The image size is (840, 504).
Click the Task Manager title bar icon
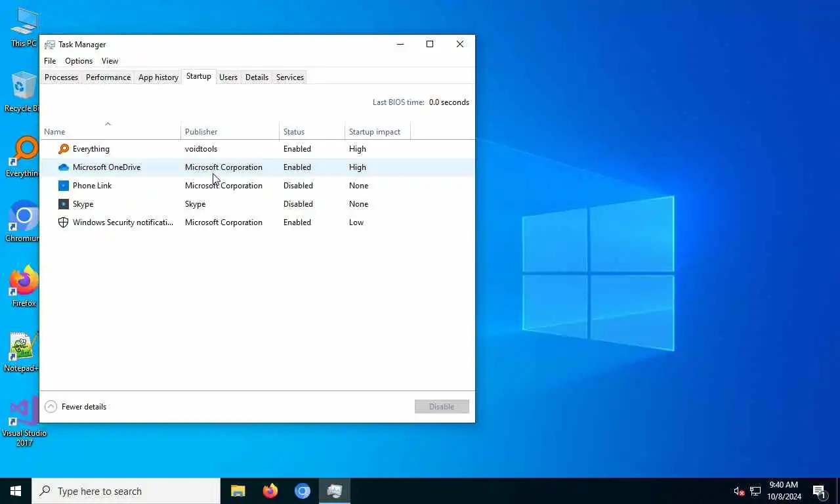pos(50,45)
